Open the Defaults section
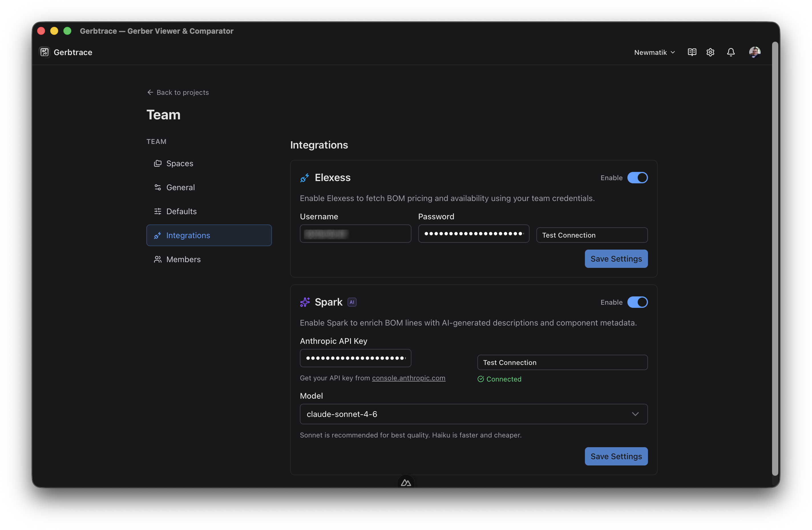The image size is (812, 530). point(209,211)
